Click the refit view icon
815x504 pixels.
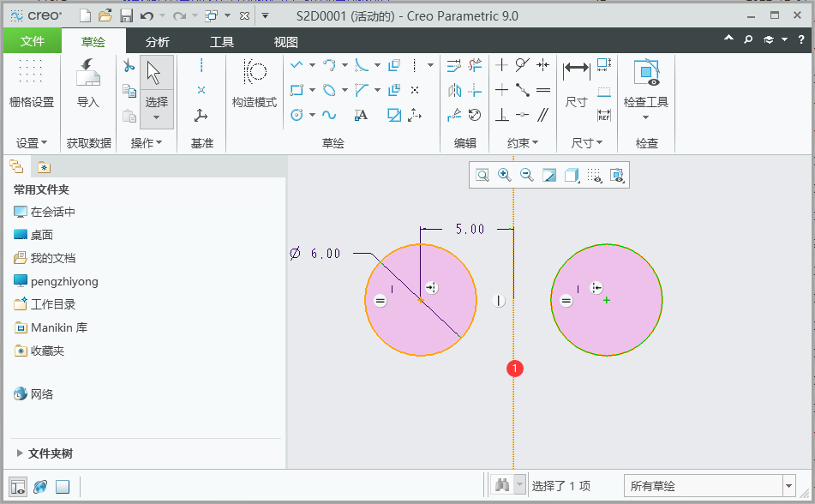[x=482, y=175]
